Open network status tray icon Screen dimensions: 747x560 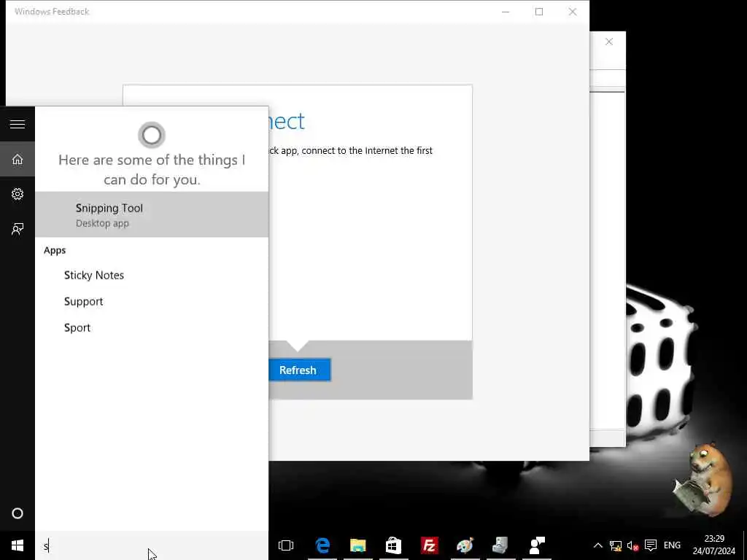pyautogui.click(x=616, y=545)
